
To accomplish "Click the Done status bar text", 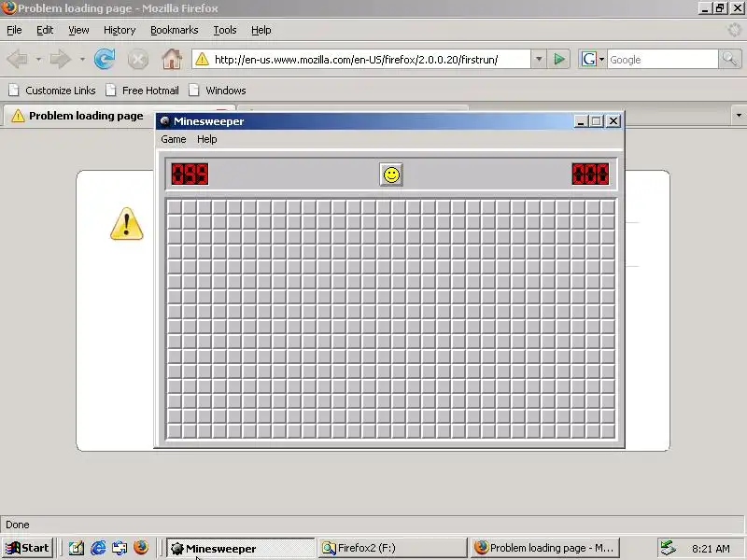I will [18, 525].
